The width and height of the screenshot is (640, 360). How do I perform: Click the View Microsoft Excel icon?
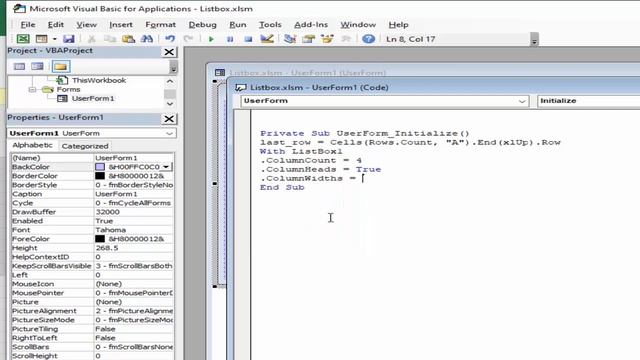(x=23, y=39)
